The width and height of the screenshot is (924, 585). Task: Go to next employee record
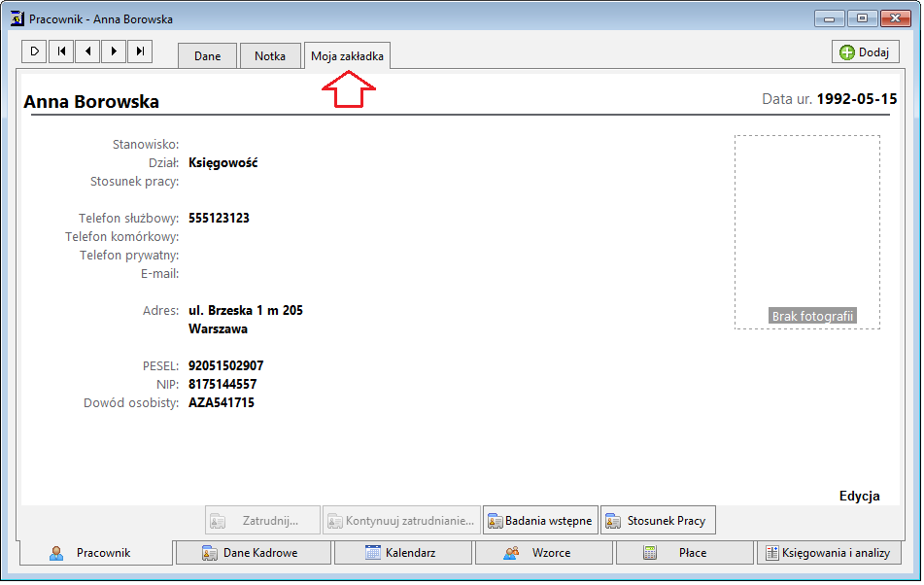pyautogui.click(x=114, y=52)
